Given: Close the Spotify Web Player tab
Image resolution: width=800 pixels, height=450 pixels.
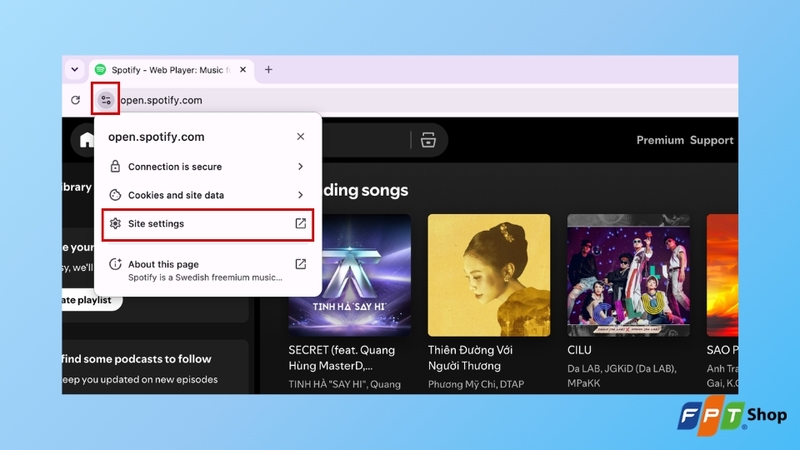Looking at the screenshot, I should click(243, 69).
